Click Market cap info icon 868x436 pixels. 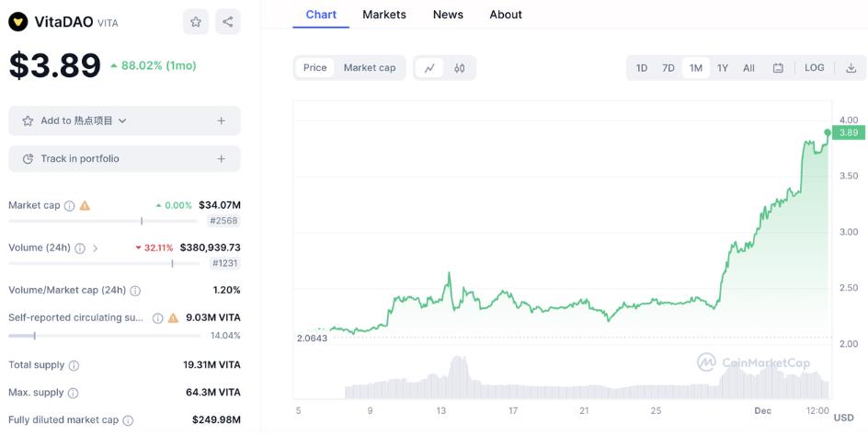click(x=69, y=205)
